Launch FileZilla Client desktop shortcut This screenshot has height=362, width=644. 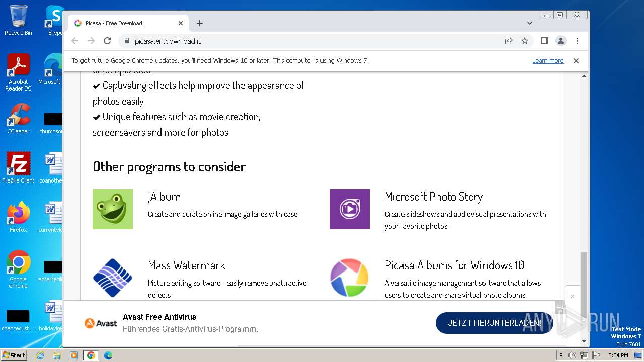point(18,168)
